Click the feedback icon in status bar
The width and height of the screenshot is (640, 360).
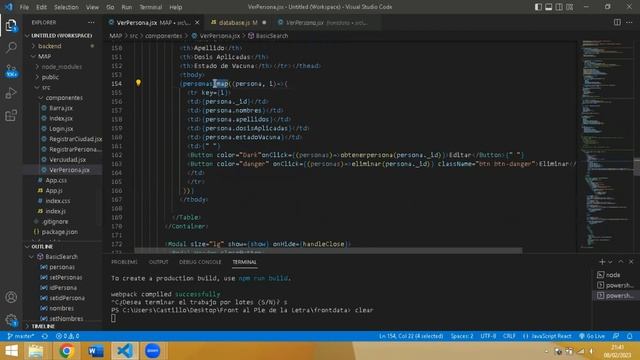(616, 336)
